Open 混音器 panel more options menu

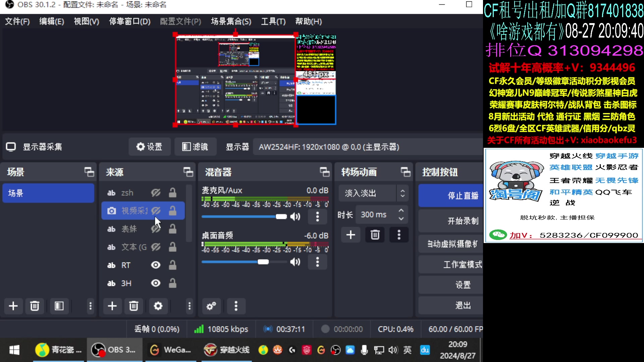[236, 306]
